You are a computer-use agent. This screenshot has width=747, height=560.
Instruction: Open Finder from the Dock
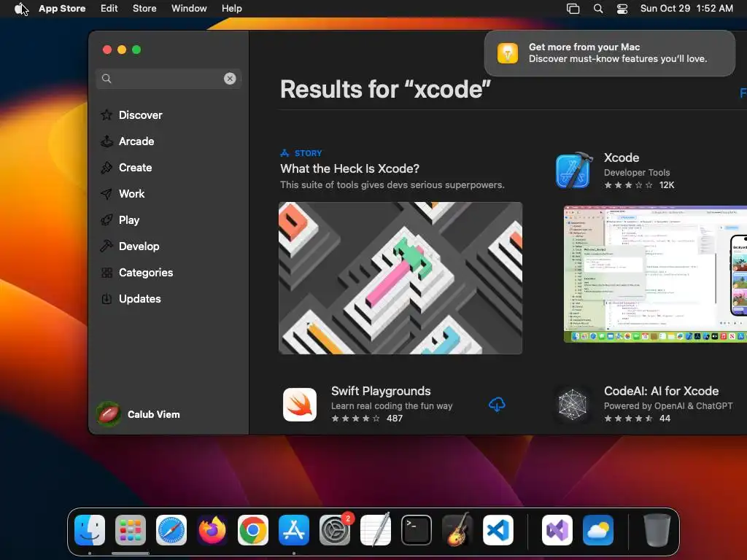pyautogui.click(x=90, y=530)
